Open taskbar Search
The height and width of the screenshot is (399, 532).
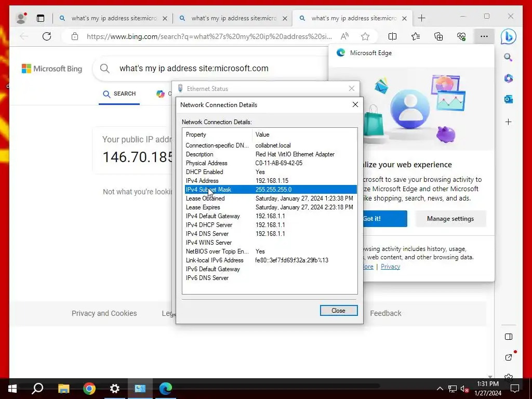click(37, 389)
